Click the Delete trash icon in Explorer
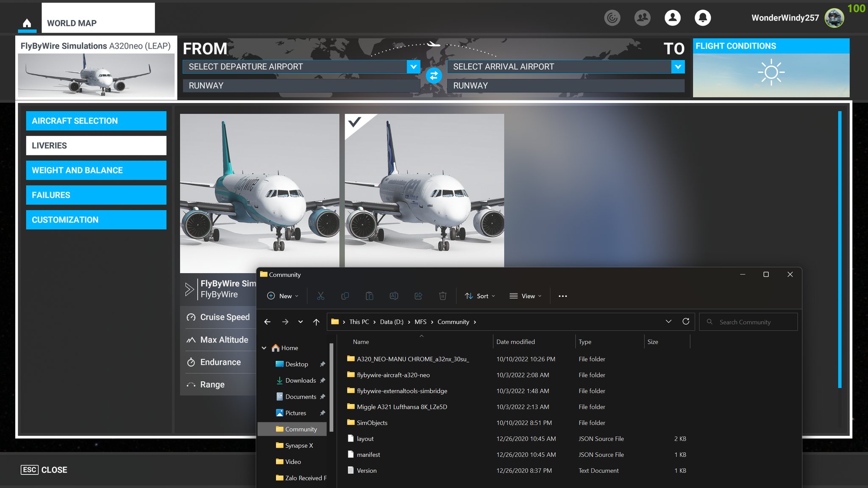The width and height of the screenshot is (868, 488). 442,296
